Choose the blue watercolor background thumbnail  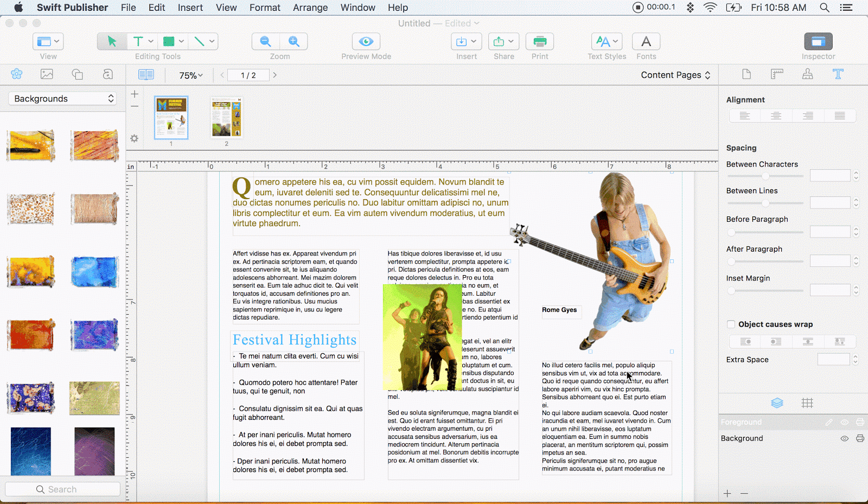pos(94,271)
